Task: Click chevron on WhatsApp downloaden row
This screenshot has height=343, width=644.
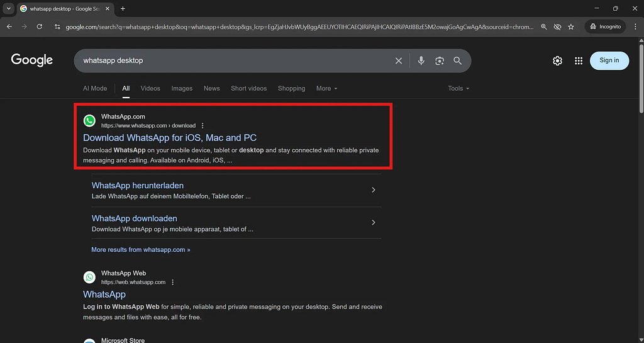Action: click(x=374, y=222)
